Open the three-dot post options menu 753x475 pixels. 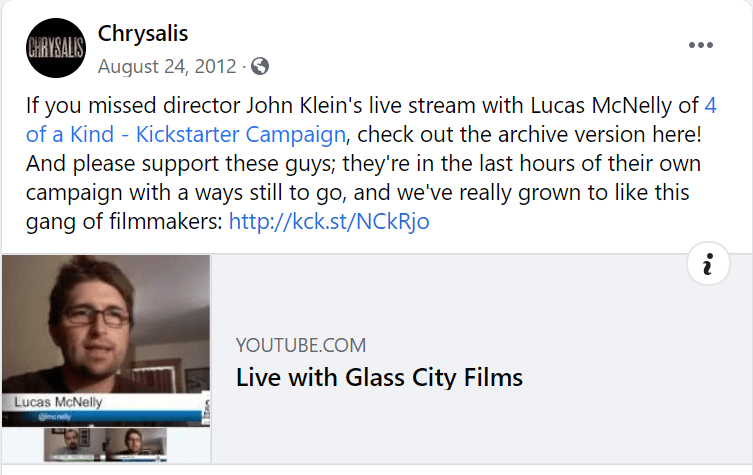[701, 46]
